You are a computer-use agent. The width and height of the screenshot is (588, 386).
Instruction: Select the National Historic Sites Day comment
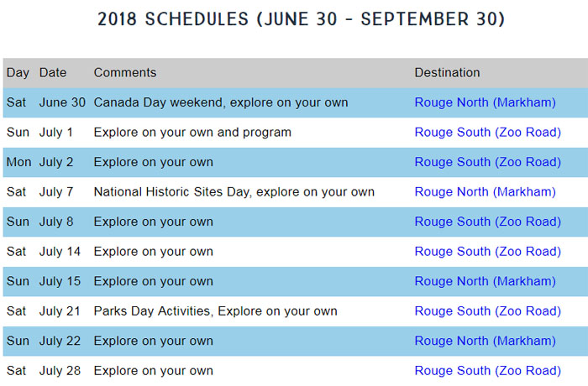point(234,192)
